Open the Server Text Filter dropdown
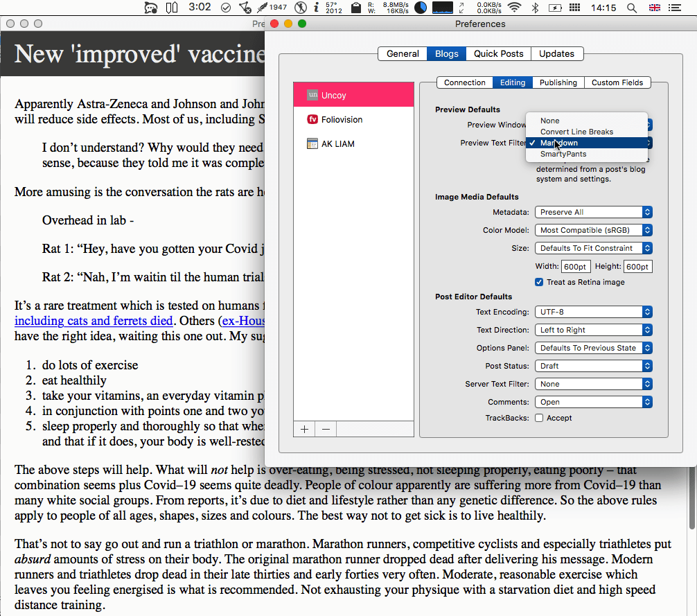Image resolution: width=697 pixels, height=616 pixels. pyautogui.click(x=594, y=384)
